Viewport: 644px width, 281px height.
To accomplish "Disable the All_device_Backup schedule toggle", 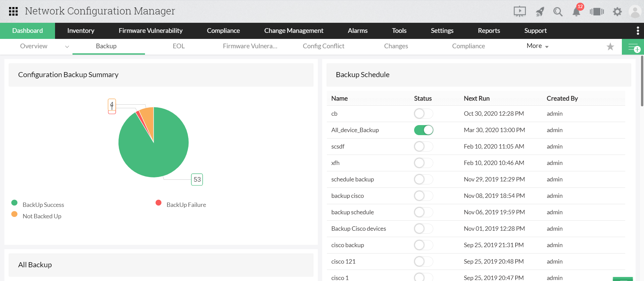I will click(x=424, y=130).
